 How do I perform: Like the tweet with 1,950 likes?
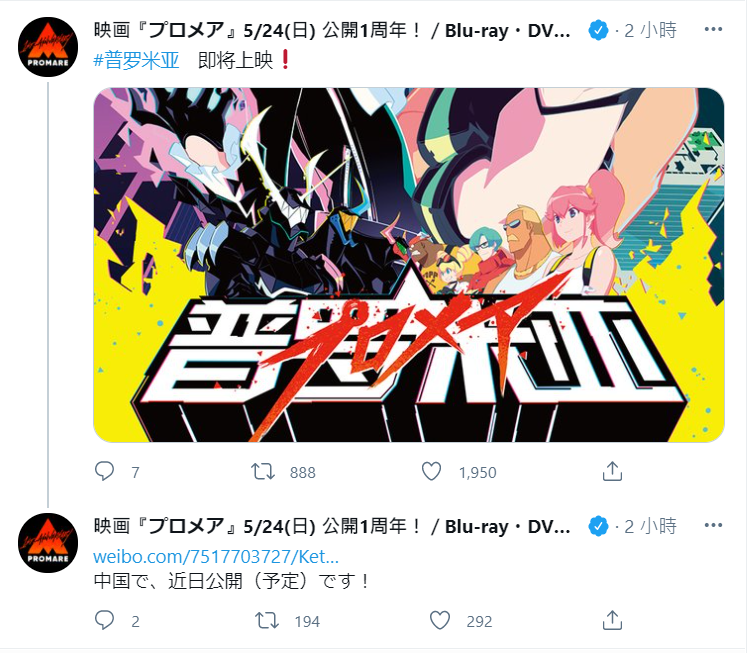432,471
